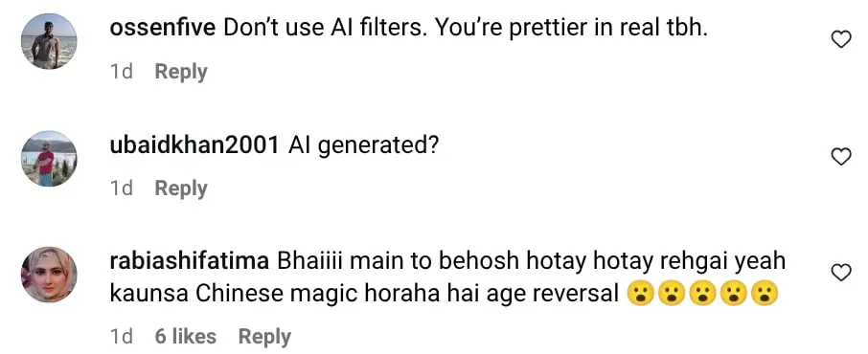This screenshot has height=354, width=868.
Task: Click the 'Don't use AI filters' comment text
Action: pos(467,29)
